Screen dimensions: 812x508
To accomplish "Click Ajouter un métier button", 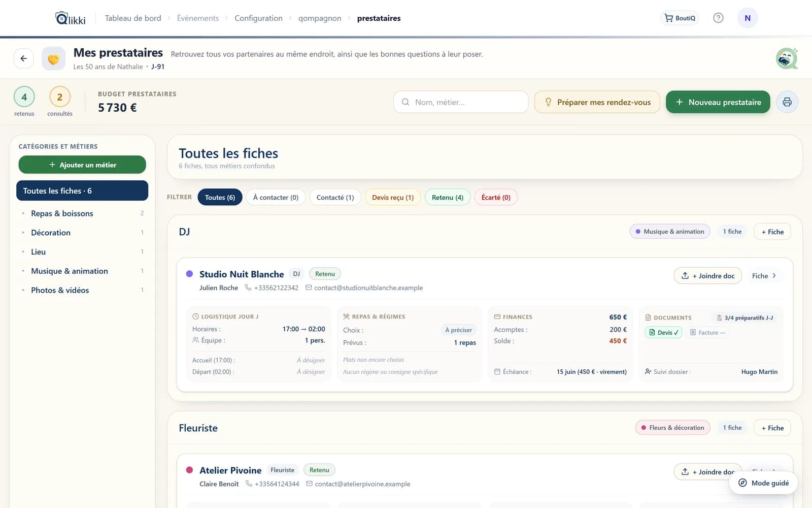I will (x=82, y=165).
